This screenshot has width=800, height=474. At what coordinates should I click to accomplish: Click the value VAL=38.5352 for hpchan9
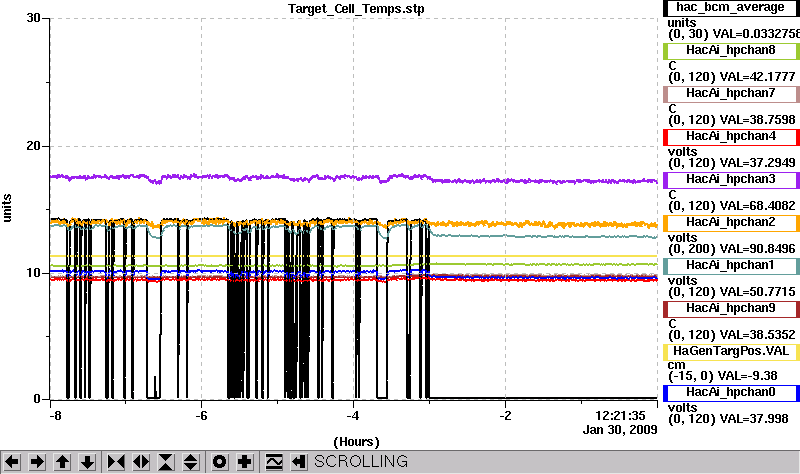click(757, 335)
